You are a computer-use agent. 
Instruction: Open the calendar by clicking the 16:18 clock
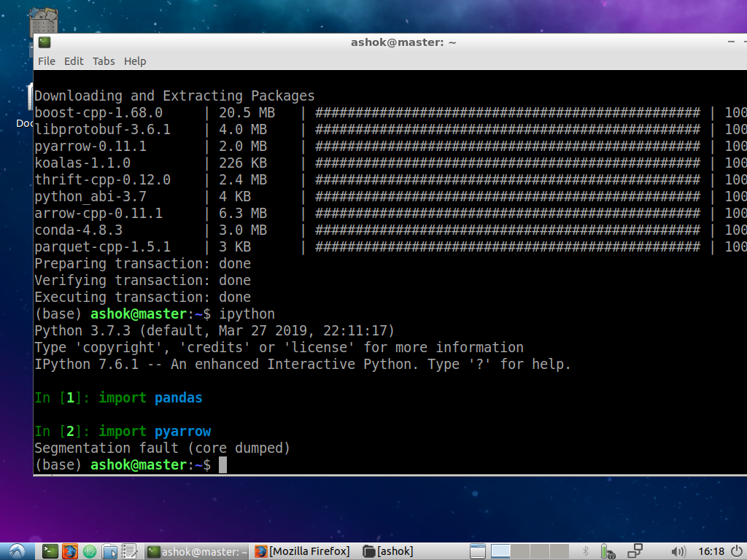click(712, 551)
